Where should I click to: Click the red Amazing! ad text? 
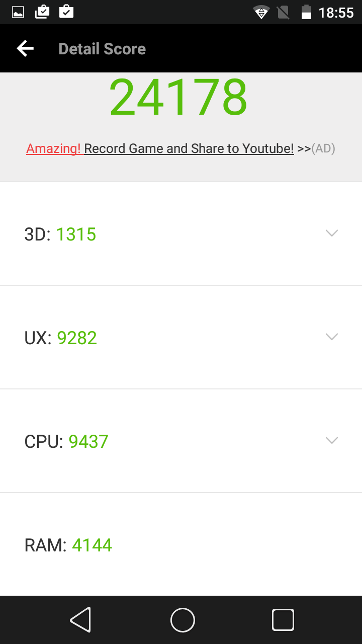pos(53,148)
